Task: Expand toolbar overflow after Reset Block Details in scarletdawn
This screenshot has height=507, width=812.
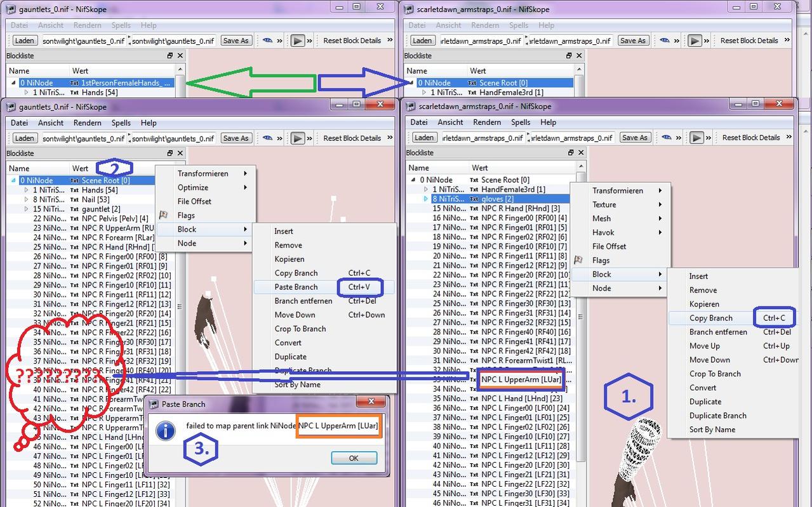Action: (x=789, y=137)
